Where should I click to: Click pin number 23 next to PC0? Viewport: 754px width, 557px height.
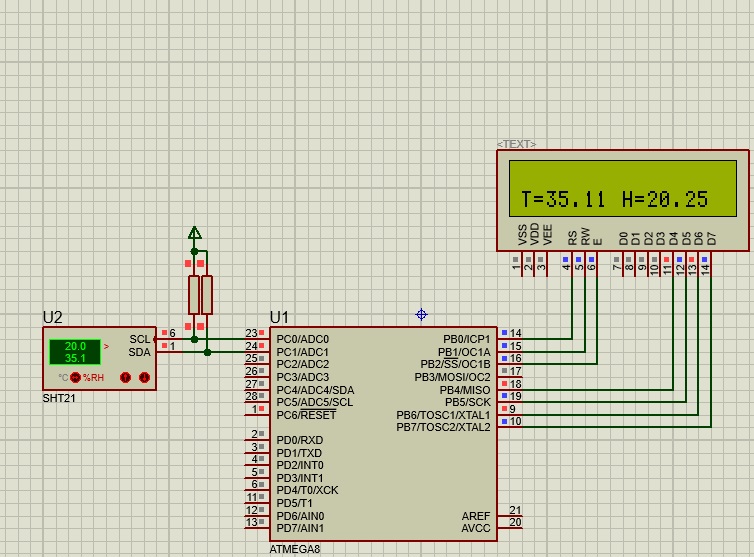[251, 333]
